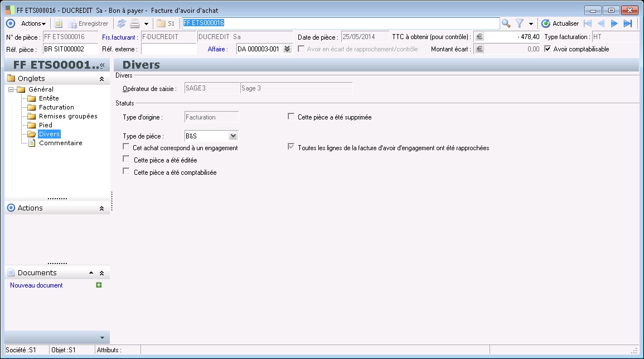Open the Commentaire tab
644x359 pixels.
tap(60, 143)
